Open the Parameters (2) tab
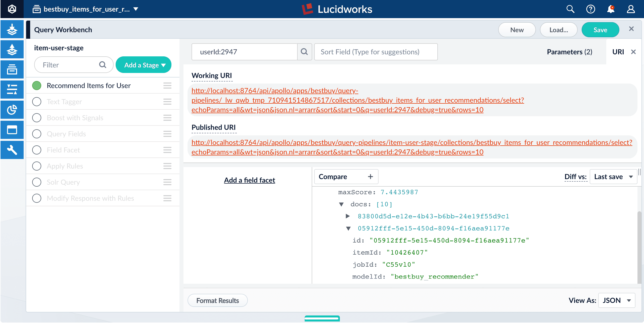The height and width of the screenshot is (323, 644). click(x=569, y=52)
